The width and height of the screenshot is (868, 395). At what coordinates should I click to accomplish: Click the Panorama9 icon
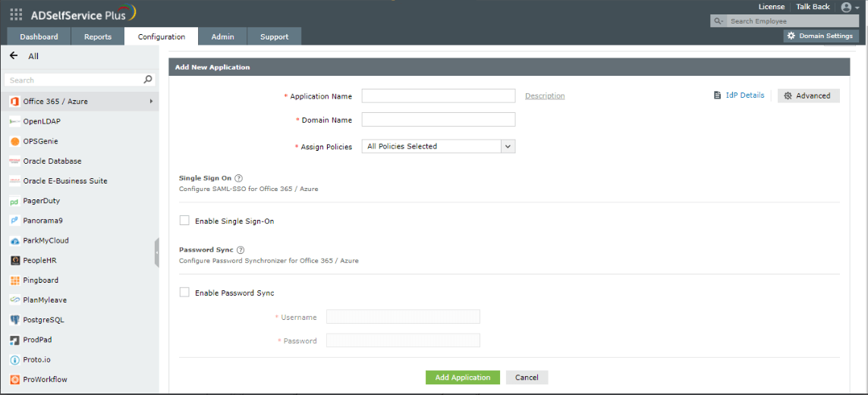pos(15,221)
